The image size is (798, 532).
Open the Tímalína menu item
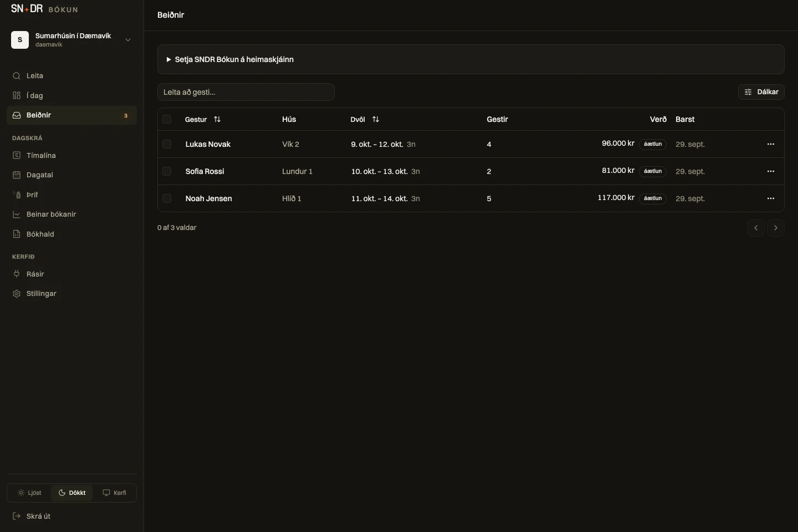(x=71, y=155)
